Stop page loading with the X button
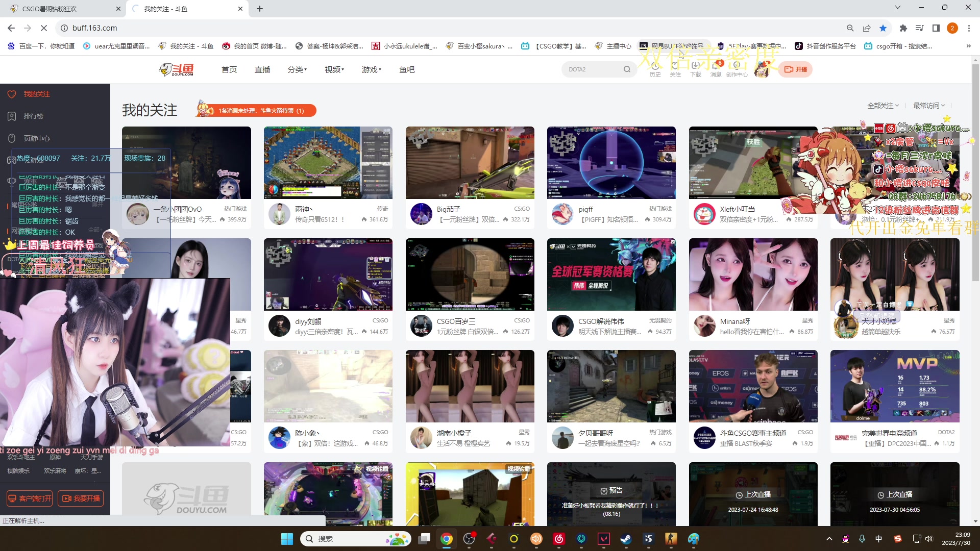Viewport: 980px width, 551px height. click(44, 28)
